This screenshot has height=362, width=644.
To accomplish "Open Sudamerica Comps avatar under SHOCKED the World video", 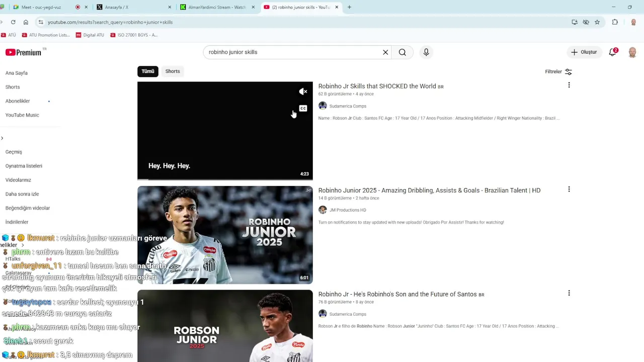I will (323, 106).
